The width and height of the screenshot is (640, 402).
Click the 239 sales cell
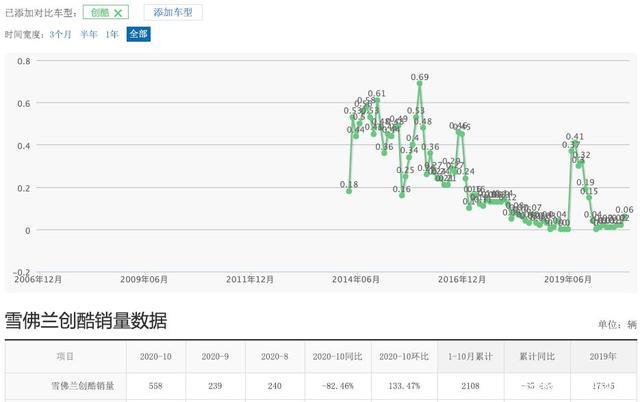pos(215,386)
